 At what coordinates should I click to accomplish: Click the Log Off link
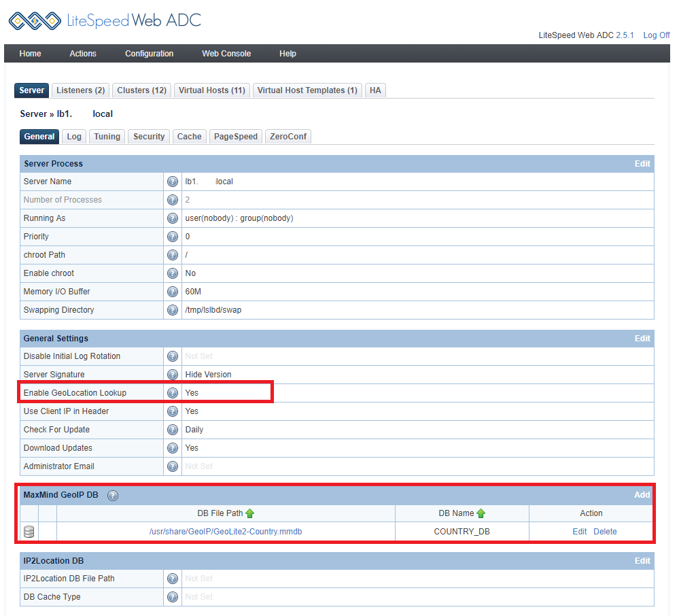click(x=656, y=35)
